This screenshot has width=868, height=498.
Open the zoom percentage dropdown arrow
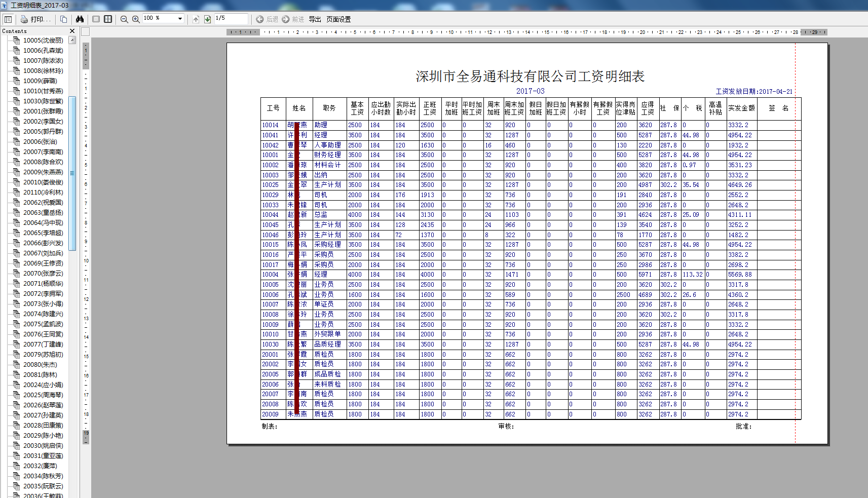180,19
